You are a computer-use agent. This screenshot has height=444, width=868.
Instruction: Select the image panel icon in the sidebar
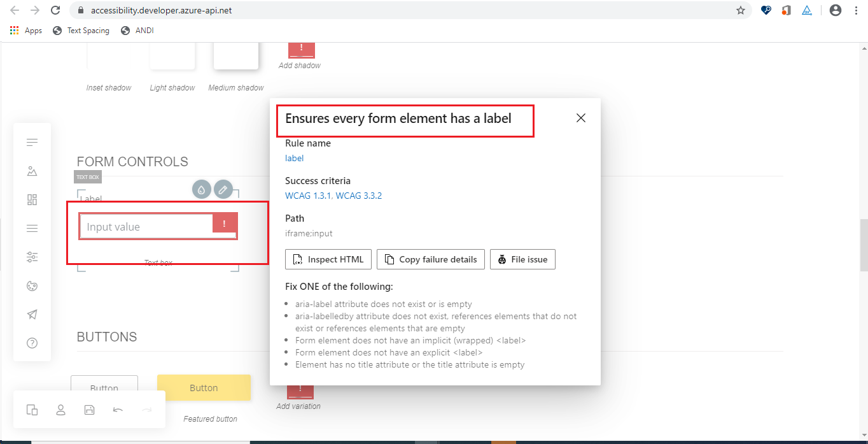[x=32, y=171]
